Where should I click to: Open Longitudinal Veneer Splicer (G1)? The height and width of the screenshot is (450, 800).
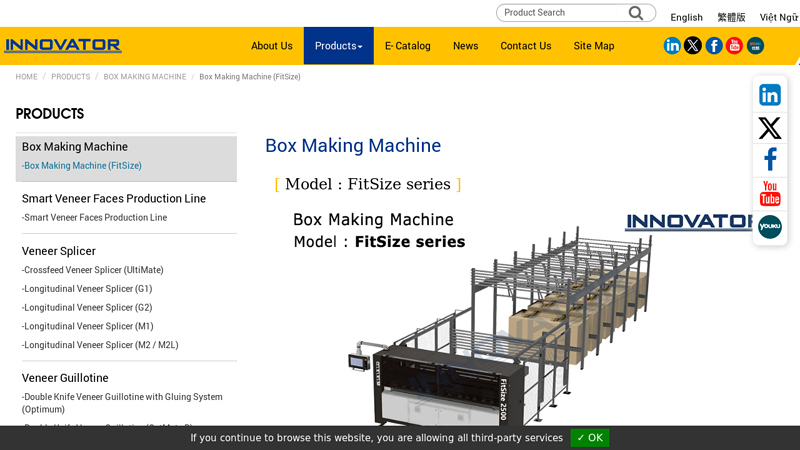point(87,289)
